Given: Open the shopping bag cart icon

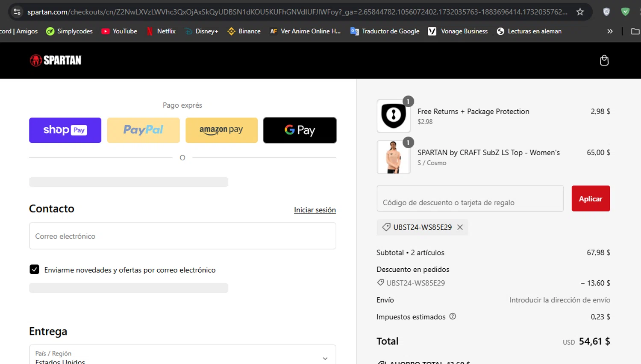Looking at the screenshot, I should click(x=604, y=60).
